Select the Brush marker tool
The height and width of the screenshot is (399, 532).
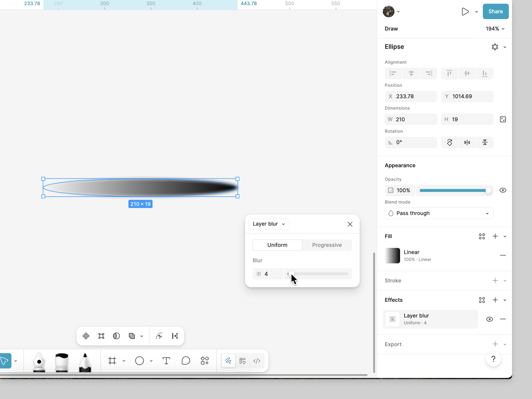point(62,362)
